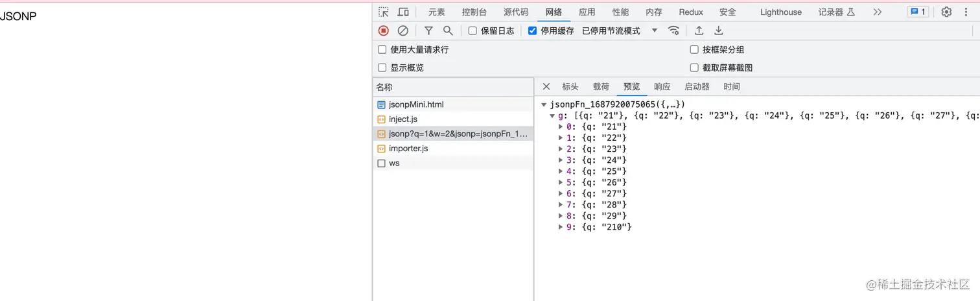Open network conditions Wi-Fi icon
980x301 pixels.
coord(674,30)
